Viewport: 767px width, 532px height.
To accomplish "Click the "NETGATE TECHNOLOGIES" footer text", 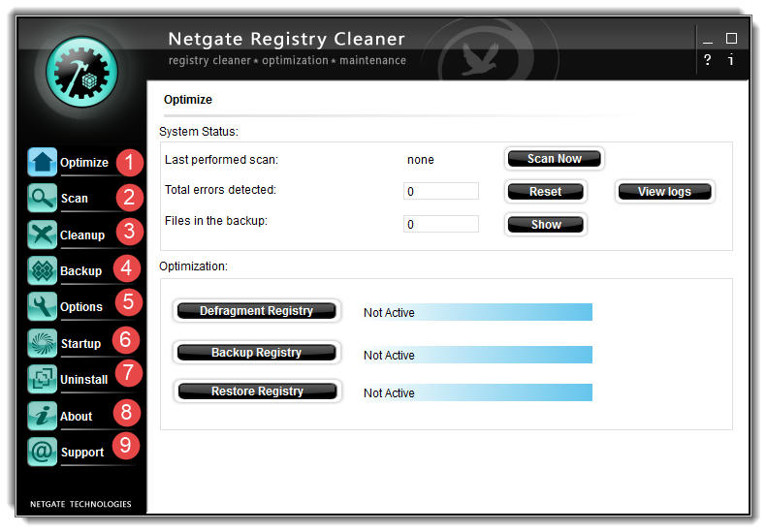I will 80,504.
